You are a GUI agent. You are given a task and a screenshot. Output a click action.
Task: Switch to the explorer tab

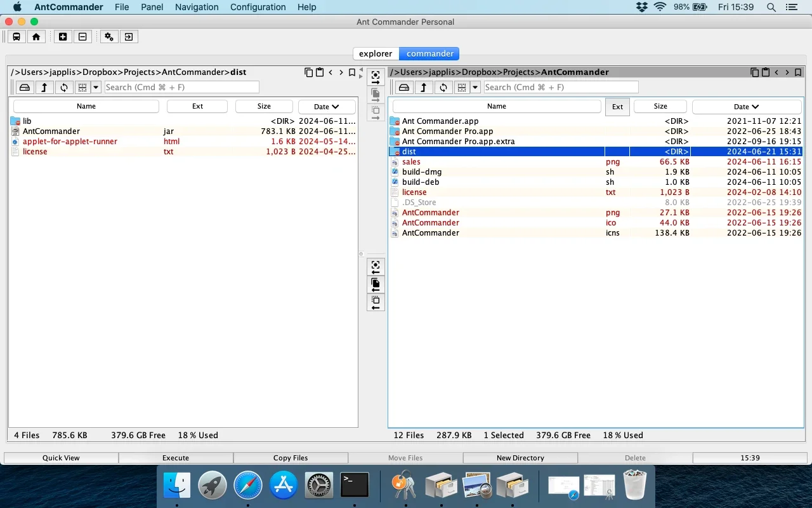[x=376, y=54]
